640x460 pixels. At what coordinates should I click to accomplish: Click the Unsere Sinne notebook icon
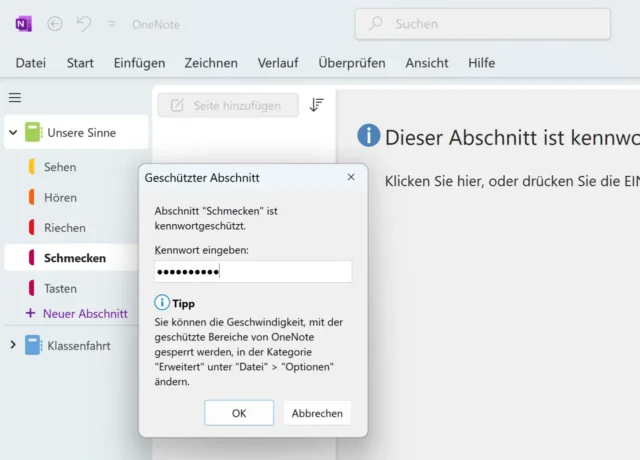33,132
